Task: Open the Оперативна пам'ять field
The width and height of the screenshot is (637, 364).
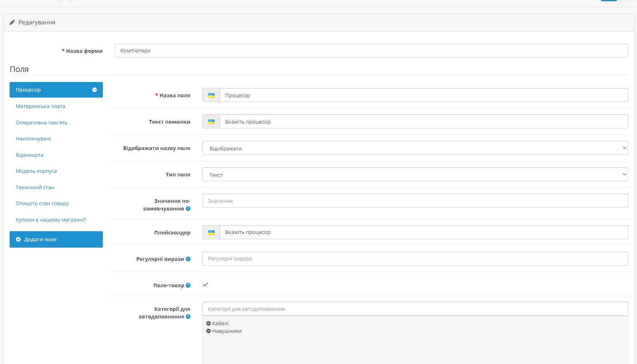Action: 42,123
